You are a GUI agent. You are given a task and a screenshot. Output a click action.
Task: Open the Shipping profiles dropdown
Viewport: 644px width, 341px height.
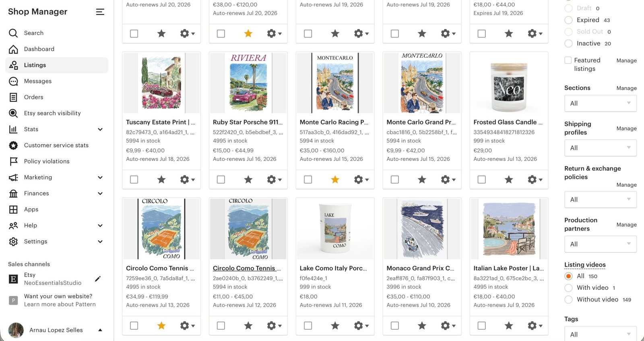tap(600, 148)
